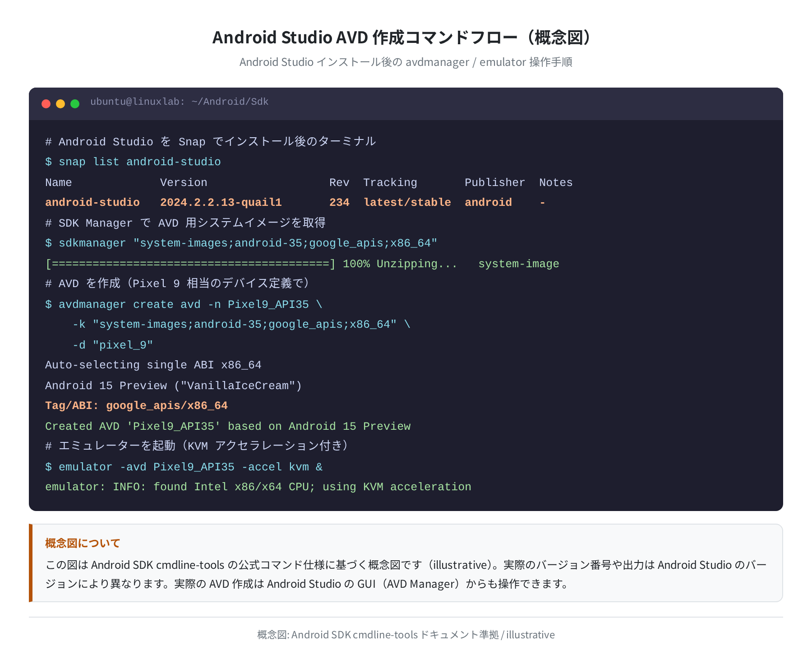The height and width of the screenshot is (660, 812).
Task: Click the emulator INFO KVM acceleration line
Action: [258, 487]
